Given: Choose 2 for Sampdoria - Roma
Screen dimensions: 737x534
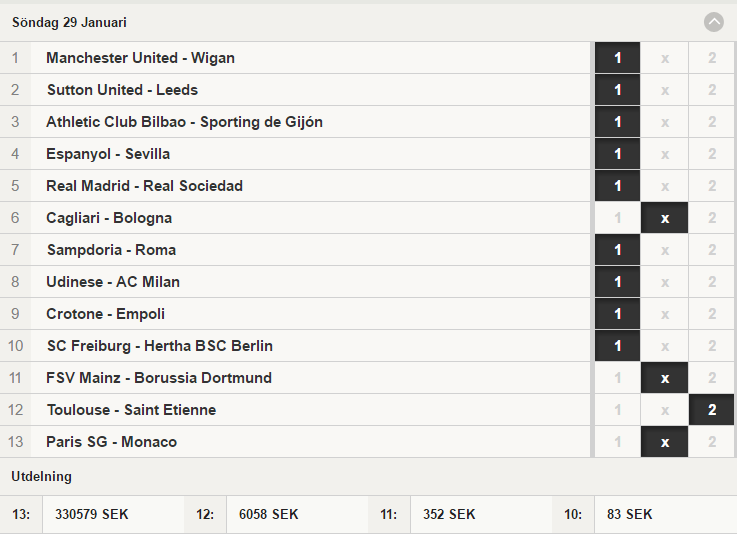Looking at the screenshot, I should point(712,250).
